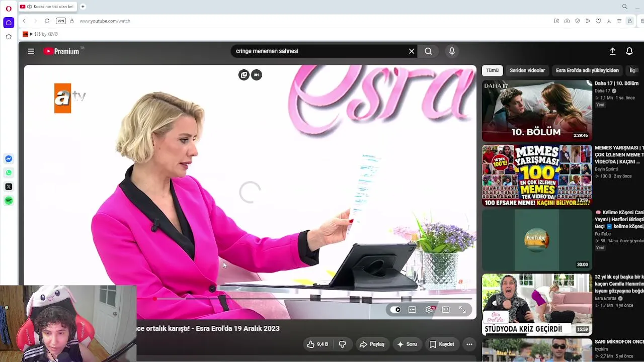Start voice search with microphone
The height and width of the screenshot is (362, 644).
452,51
